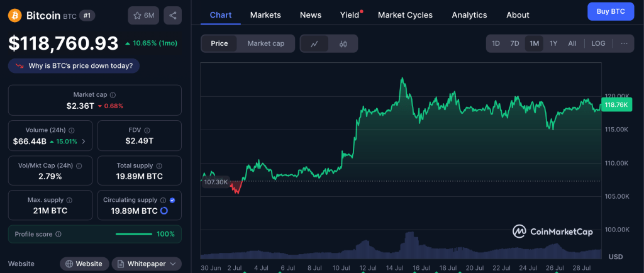This screenshot has height=273, width=644.
Task: Open the Markets tab
Action: pos(265,15)
